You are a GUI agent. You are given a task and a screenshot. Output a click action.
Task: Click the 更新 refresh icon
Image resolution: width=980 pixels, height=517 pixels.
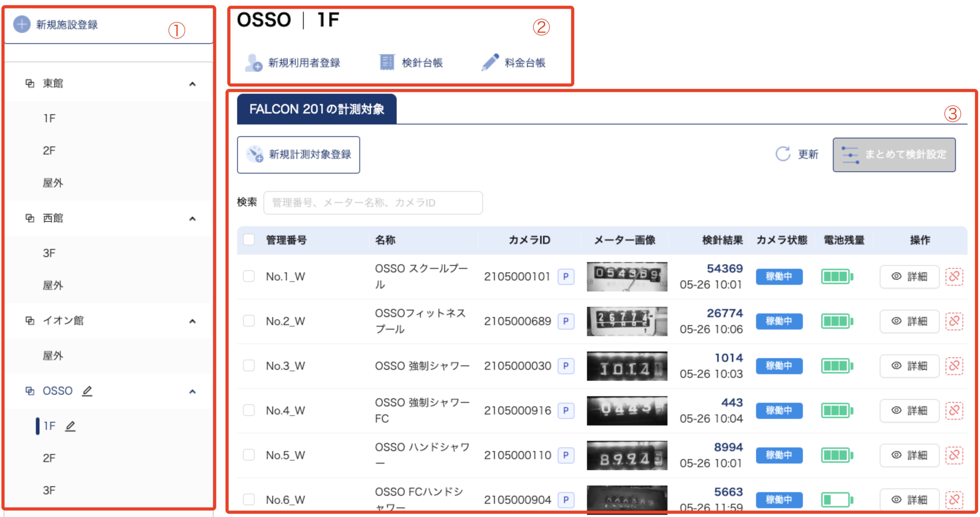click(x=783, y=154)
